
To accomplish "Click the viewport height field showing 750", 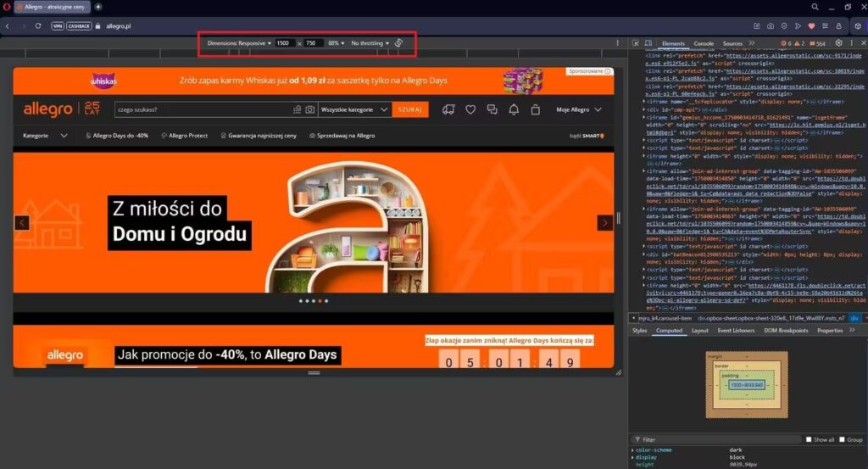I will [x=312, y=42].
